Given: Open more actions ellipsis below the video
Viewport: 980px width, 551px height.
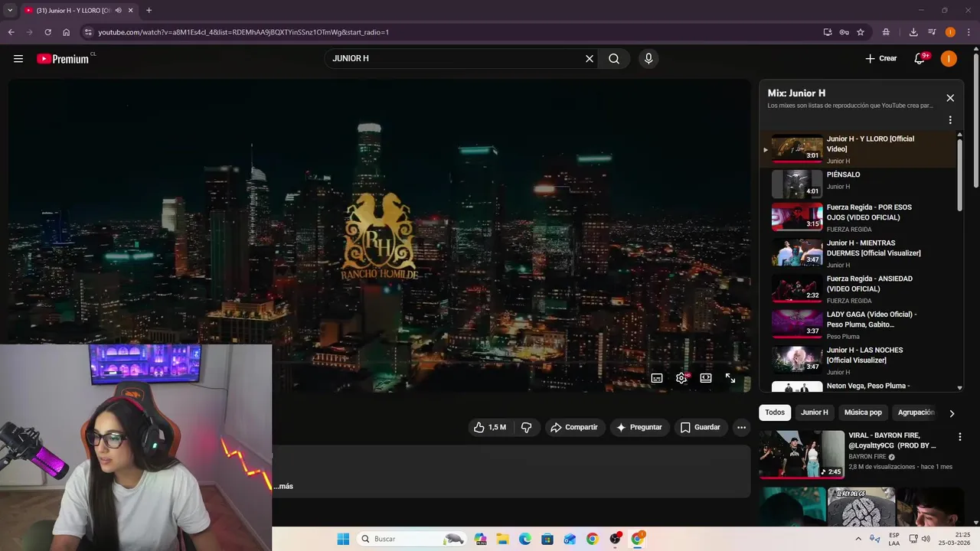Looking at the screenshot, I should (741, 427).
